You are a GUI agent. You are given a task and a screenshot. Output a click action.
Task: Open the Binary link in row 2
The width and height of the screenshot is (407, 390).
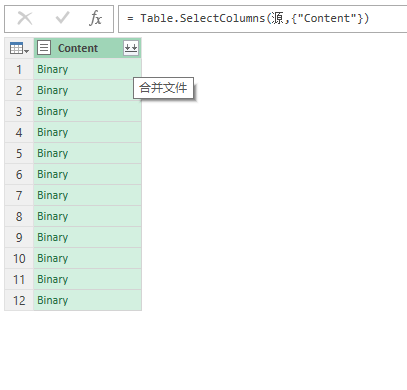53,90
